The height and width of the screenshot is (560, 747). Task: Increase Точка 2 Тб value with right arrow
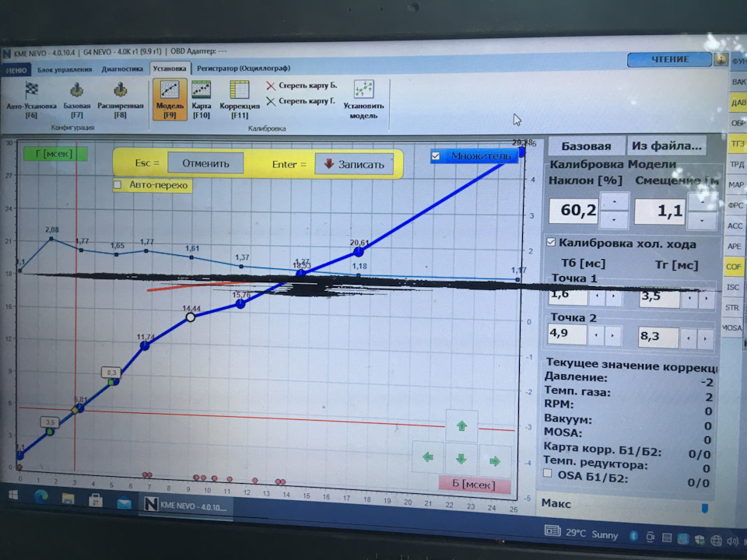[x=612, y=335]
